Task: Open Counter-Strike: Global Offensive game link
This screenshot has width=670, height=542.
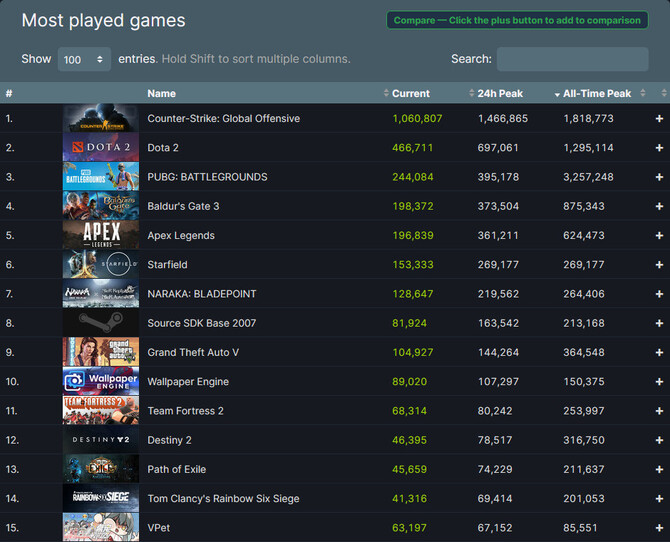Action: point(223,118)
